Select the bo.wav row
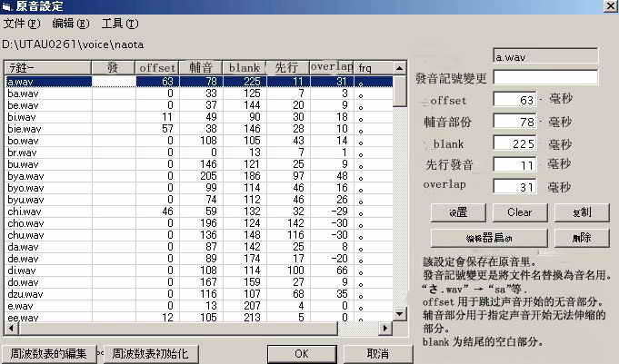This screenshot has width=619, height=364. tap(199, 141)
